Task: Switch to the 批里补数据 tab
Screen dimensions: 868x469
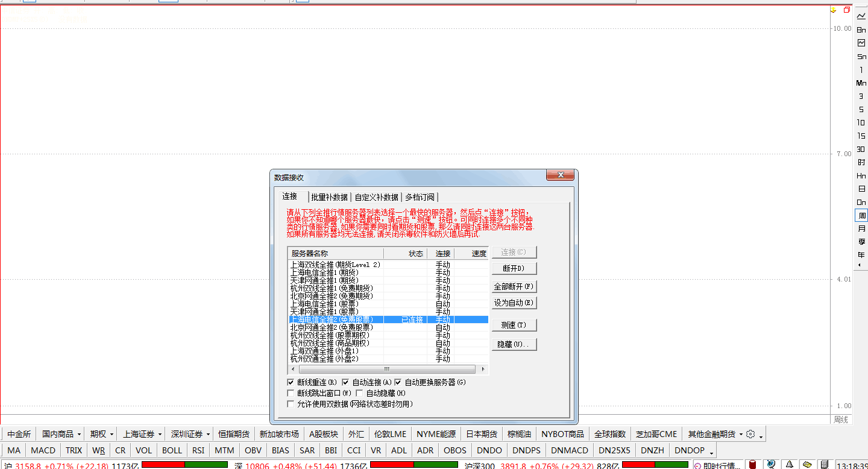Action: coord(330,197)
